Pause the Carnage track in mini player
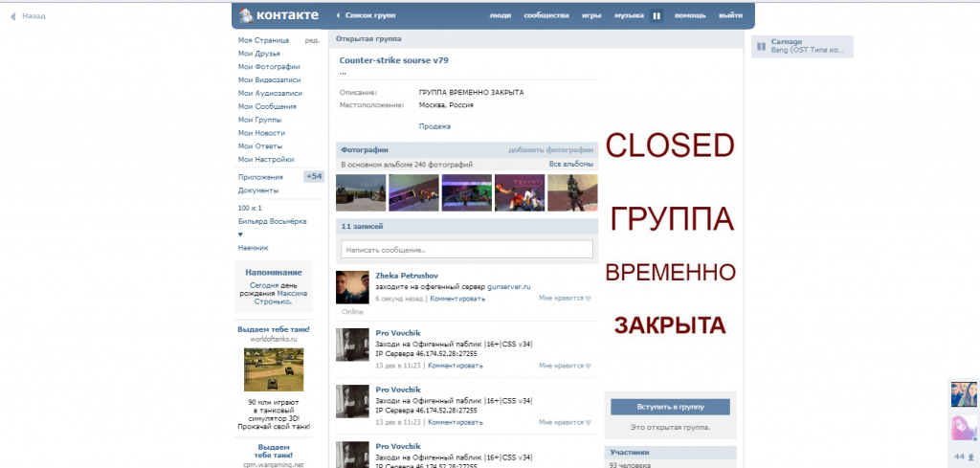This screenshot has width=980, height=468. pos(762,46)
